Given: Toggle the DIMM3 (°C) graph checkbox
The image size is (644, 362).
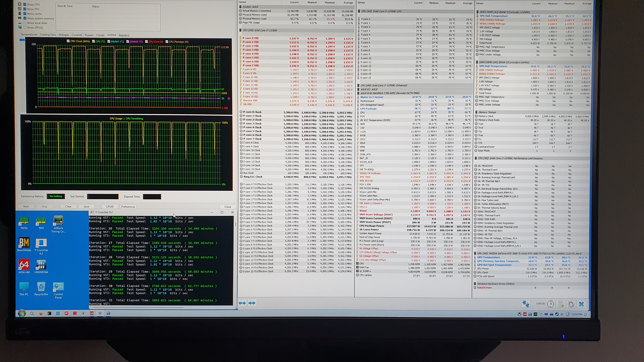Looking at the screenshot, I should click(x=128, y=41).
